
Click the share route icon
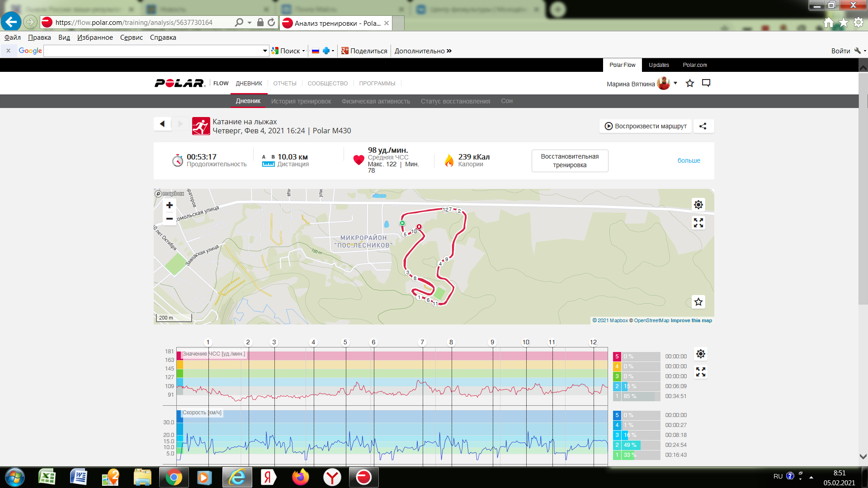coord(703,126)
